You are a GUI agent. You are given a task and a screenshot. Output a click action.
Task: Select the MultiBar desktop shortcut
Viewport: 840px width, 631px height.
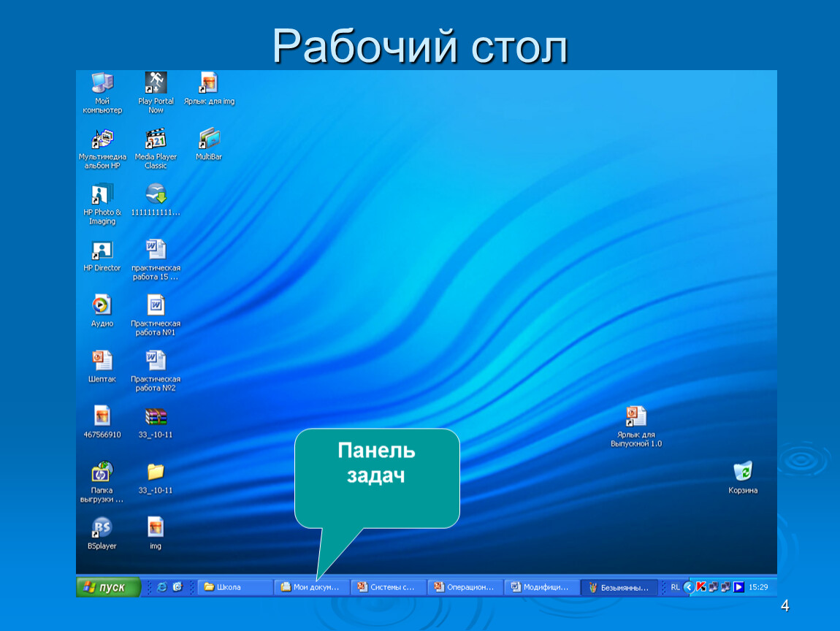point(209,139)
